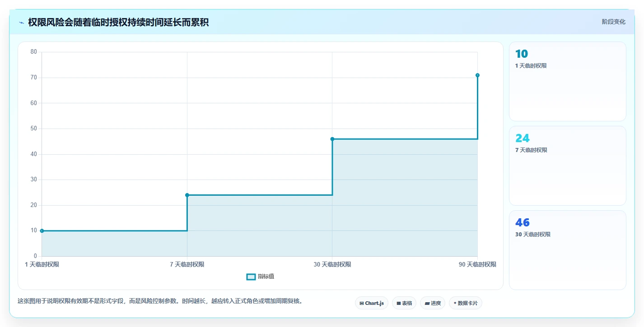Select the 表格 tag chip
This screenshot has width=644, height=327.
[x=404, y=303]
